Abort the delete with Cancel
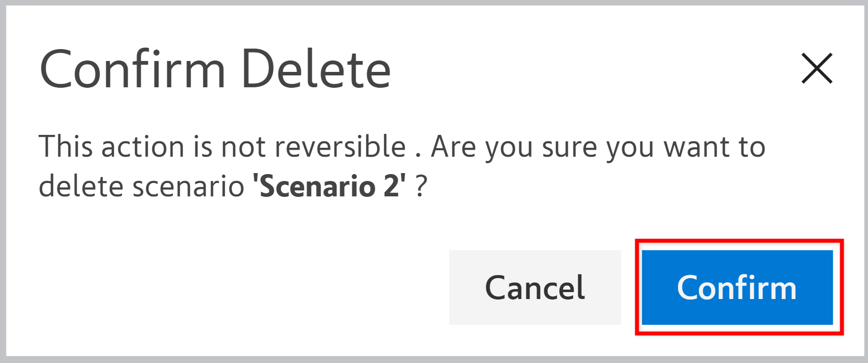The width and height of the screenshot is (868, 363). tap(534, 288)
